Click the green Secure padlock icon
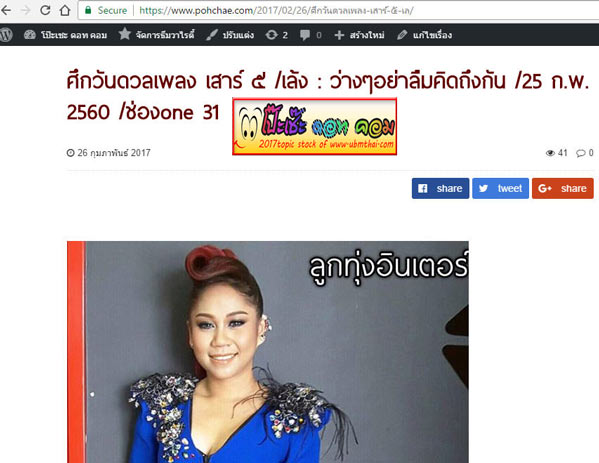The width and height of the screenshot is (599, 463). tap(88, 10)
